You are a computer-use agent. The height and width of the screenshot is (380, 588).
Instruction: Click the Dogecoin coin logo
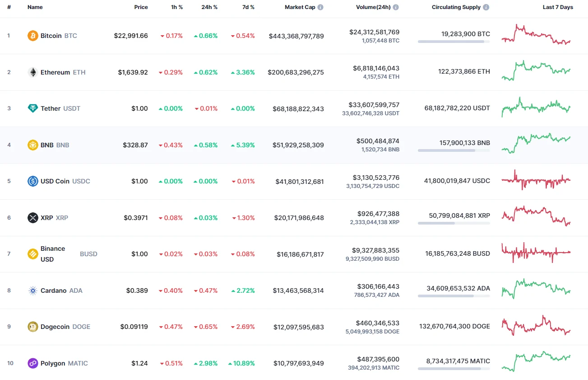(x=32, y=327)
